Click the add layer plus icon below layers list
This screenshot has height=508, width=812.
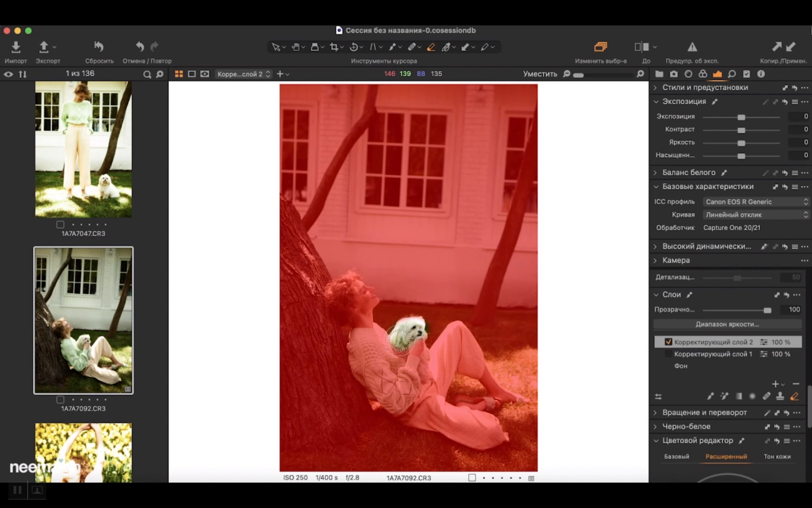[x=775, y=384]
